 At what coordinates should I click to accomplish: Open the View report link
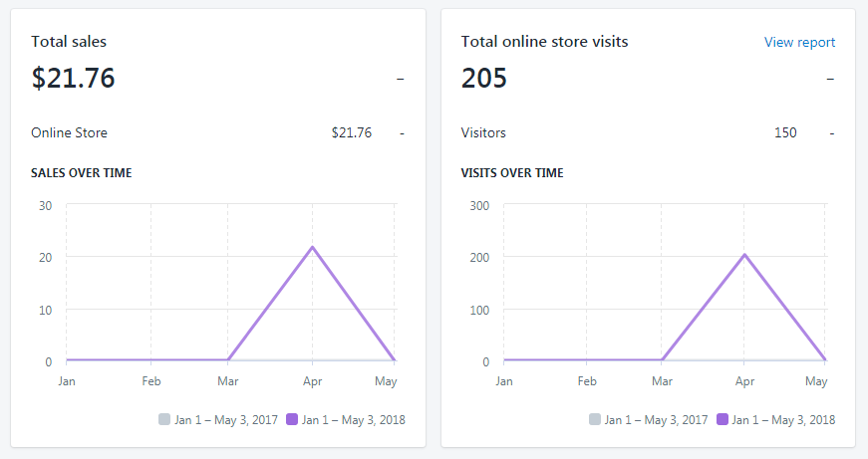coord(799,42)
